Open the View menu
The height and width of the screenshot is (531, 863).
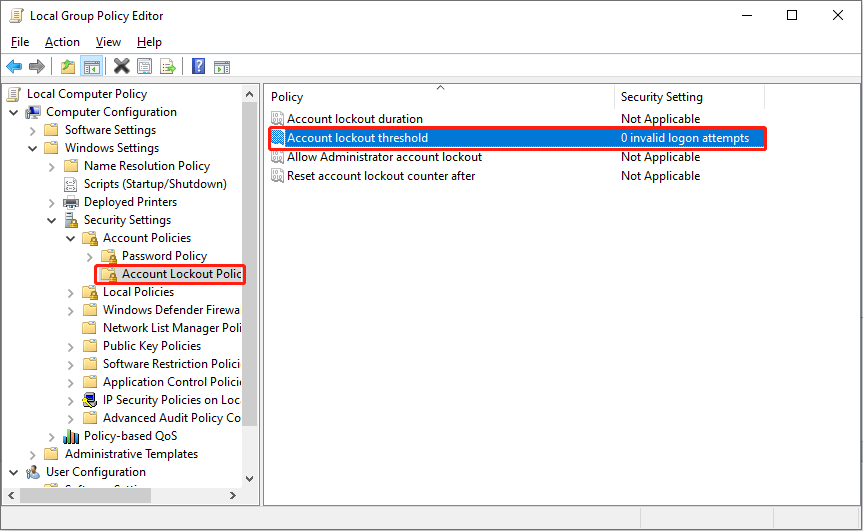(x=108, y=42)
